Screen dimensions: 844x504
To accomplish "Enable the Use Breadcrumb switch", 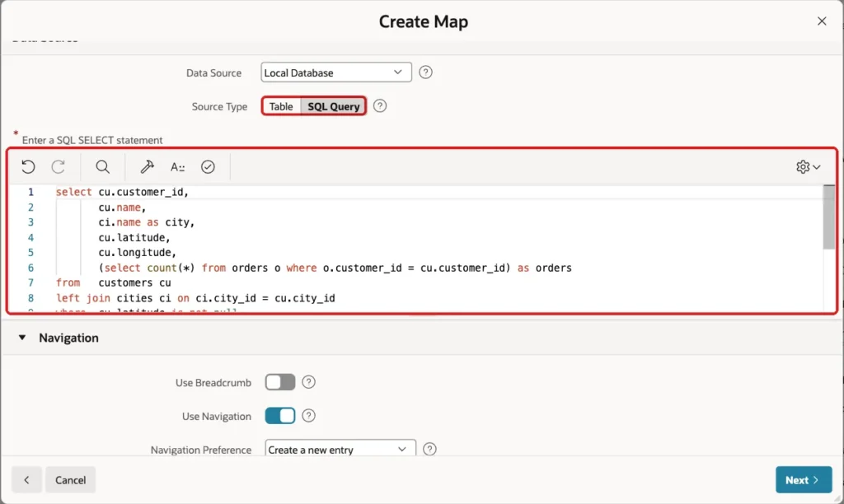I will [280, 382].
